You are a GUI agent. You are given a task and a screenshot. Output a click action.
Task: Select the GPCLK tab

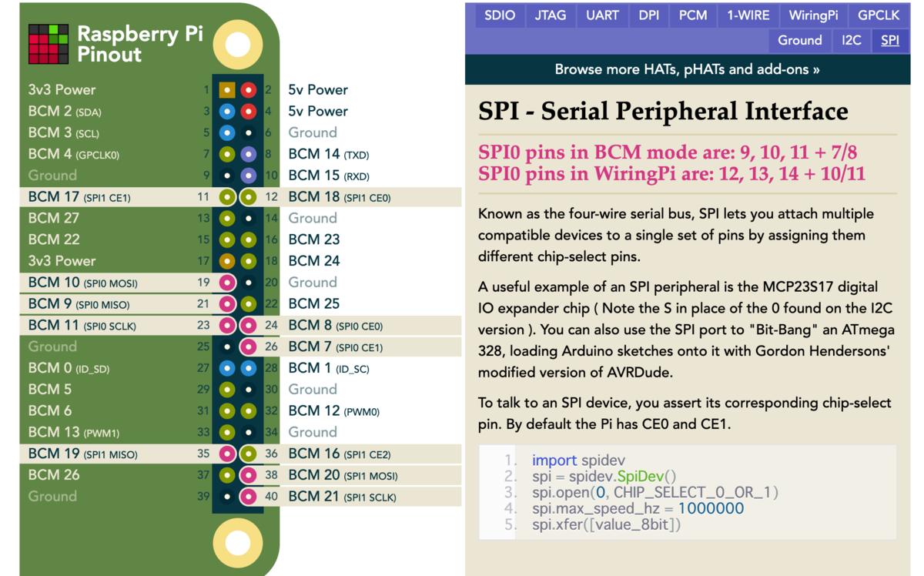click(x=879, y=15)
